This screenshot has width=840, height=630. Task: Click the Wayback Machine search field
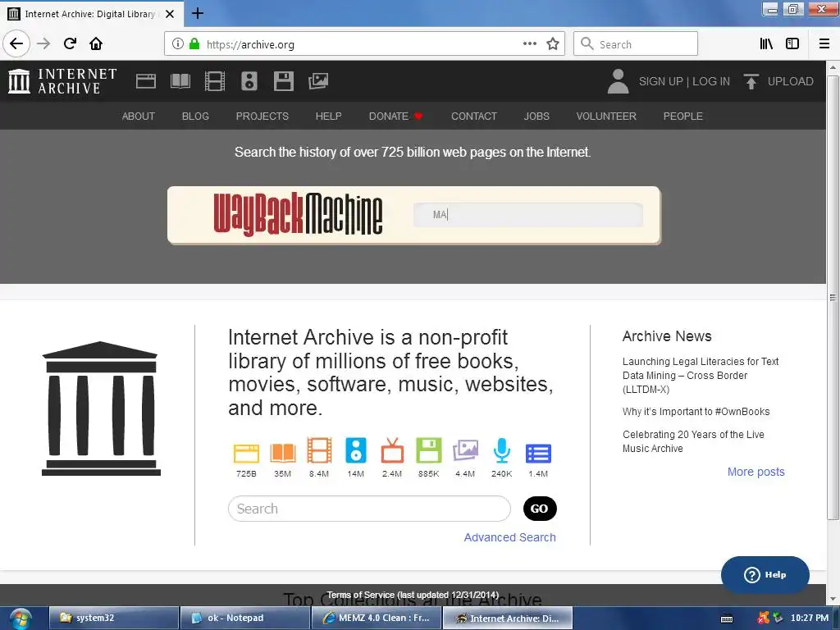pos(528,215)
